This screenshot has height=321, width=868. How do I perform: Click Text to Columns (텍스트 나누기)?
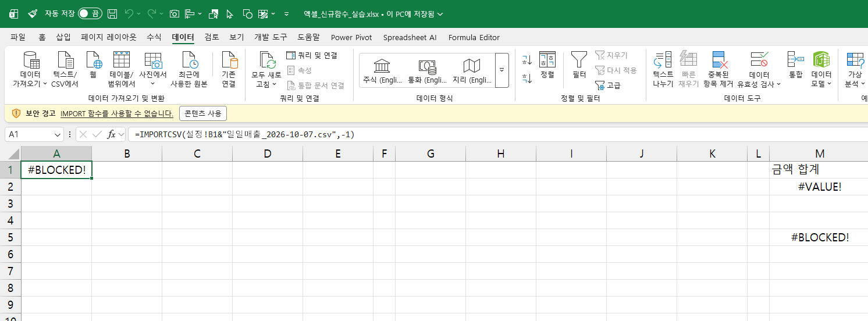pos(663,69)
